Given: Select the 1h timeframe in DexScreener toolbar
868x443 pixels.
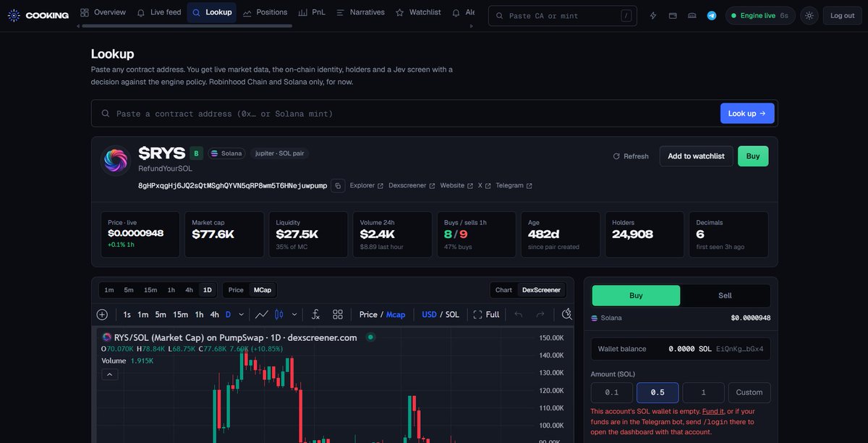Looking at the screenshot, I should coord(199,314).
